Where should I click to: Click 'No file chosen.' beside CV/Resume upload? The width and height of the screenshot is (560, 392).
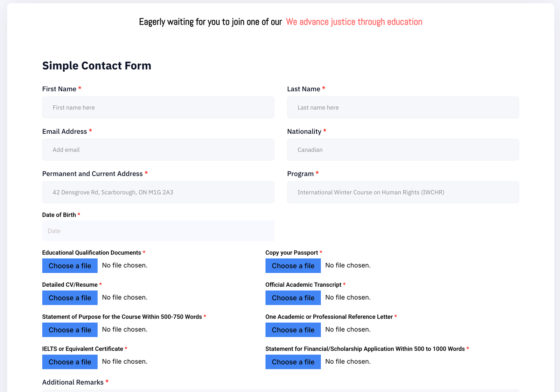pyautogui.click(x=125, y=297)
